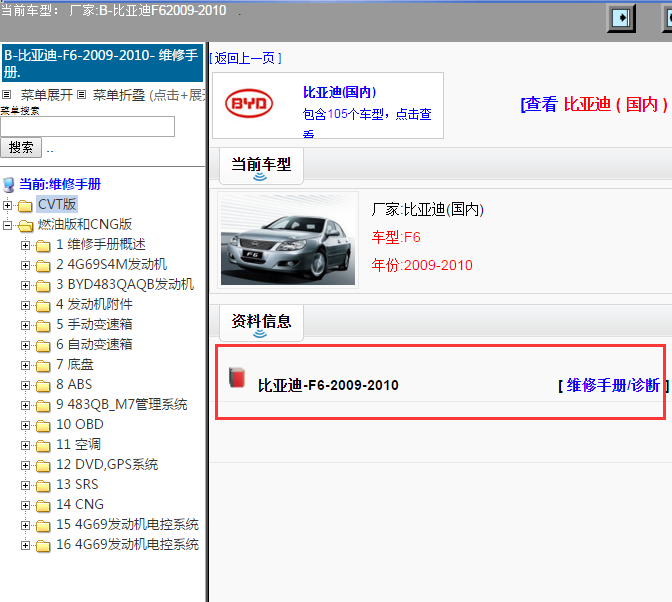
Task: Click folder icon for 15 4G69发动机电控系统
Action: click(x=43, y=525)
